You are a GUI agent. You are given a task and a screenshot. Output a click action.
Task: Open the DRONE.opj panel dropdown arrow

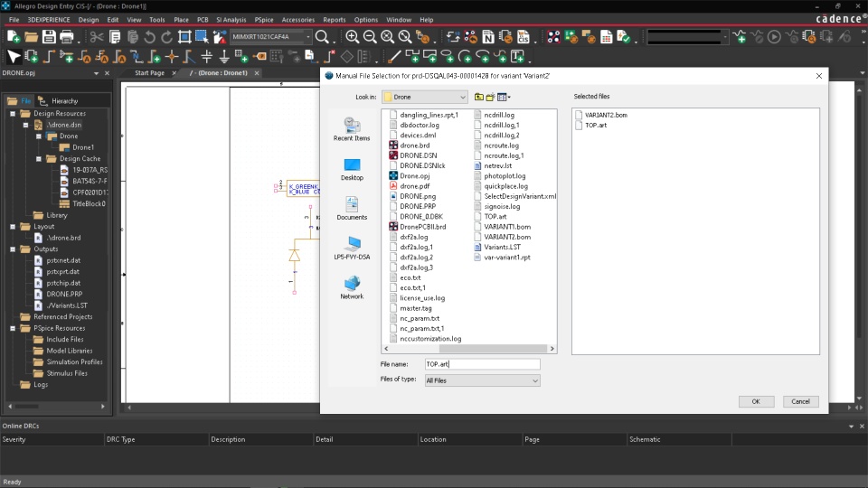[x=97, y=73]
